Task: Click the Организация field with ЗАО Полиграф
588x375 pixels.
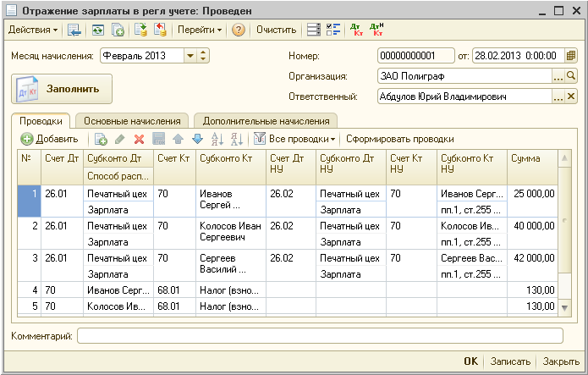Action: pyautogui.click(x=464, y=76)
